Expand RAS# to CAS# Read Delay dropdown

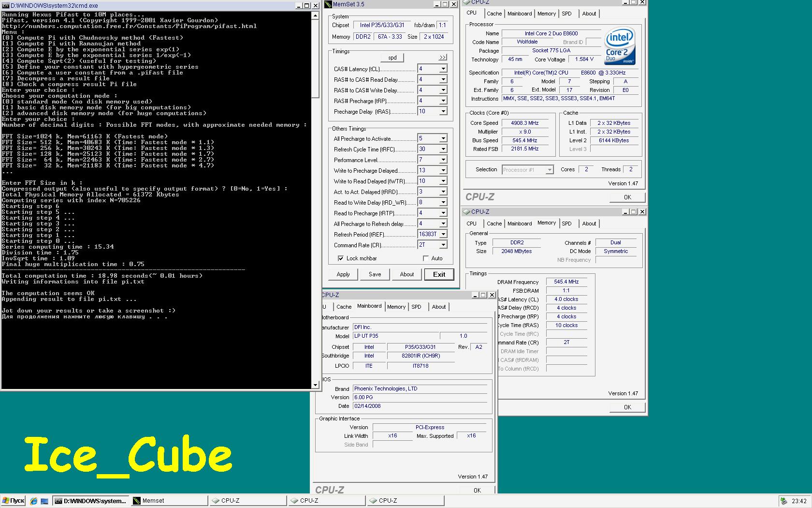443,79
